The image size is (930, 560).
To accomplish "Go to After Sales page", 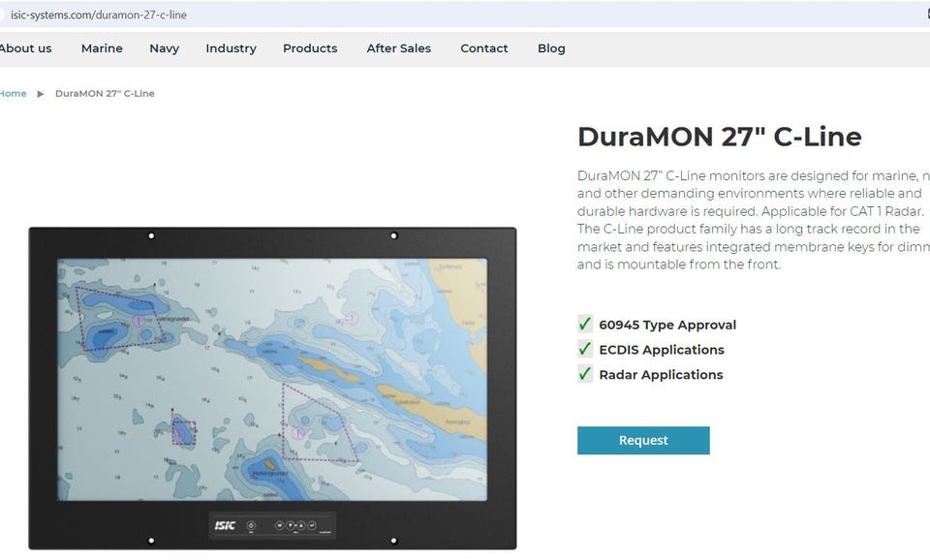I will (398, 48).
